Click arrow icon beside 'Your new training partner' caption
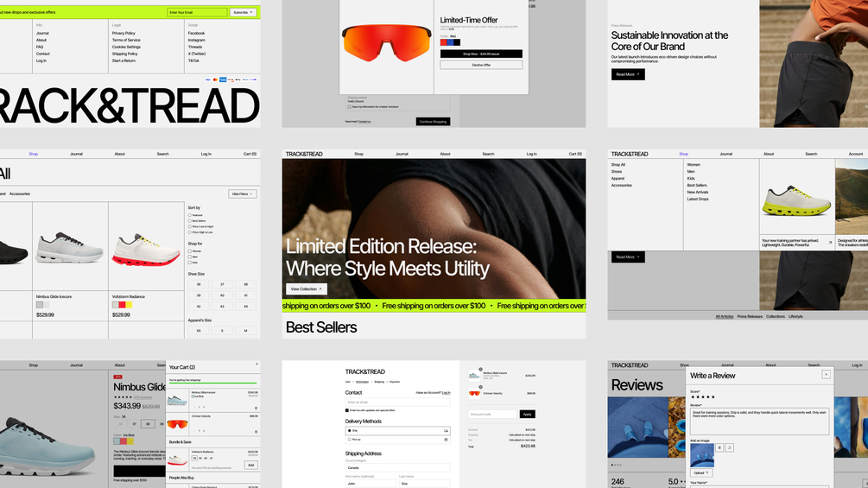Viewport: 868px width, 488px height. click(x=830, y=242)
